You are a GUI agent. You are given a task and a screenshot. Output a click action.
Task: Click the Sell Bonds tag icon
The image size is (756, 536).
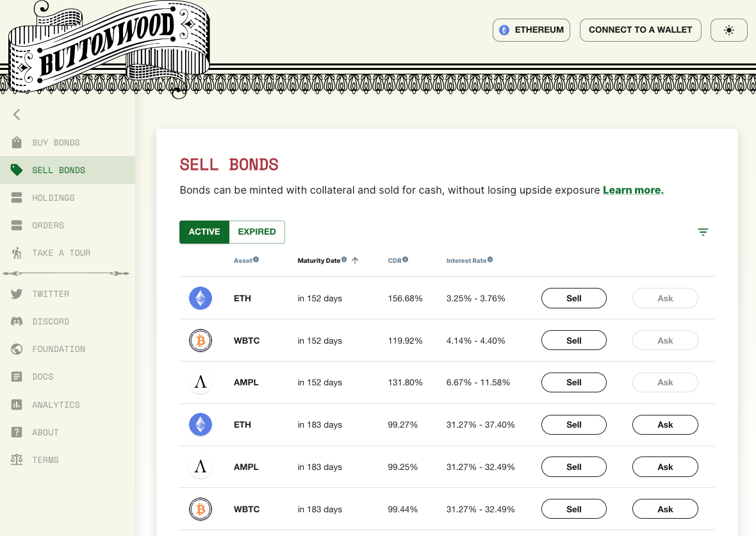click(17, 170)
